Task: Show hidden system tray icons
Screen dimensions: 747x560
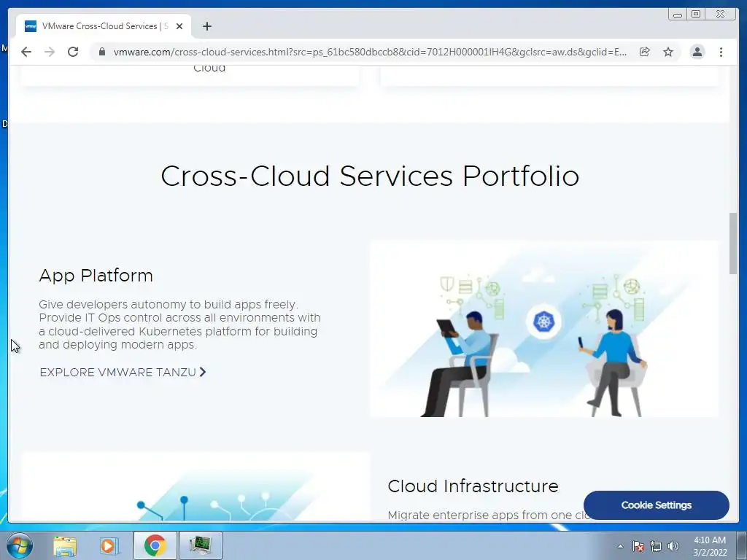Action: point(620,546)
